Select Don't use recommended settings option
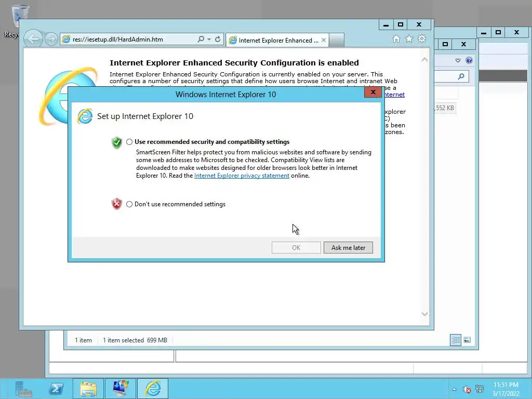Viewport: 532px width, 399px height. pos(129,204)
